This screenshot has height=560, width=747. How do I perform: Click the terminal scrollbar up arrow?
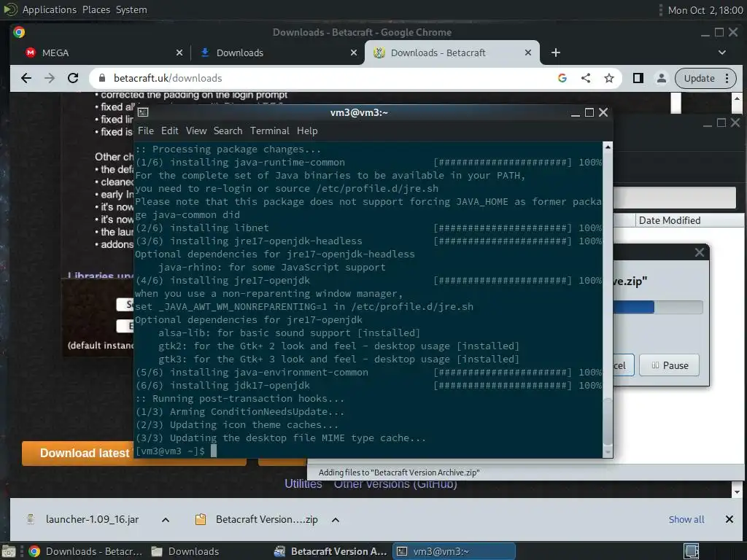coord(608,147)
